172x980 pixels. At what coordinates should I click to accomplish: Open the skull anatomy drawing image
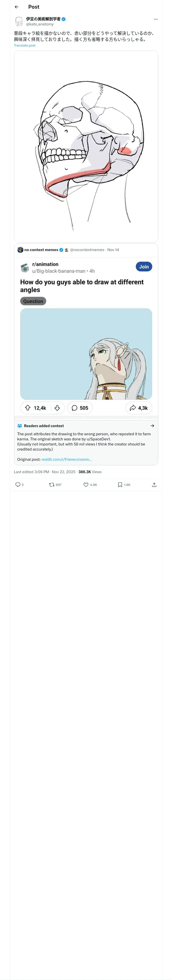[86, 146]
